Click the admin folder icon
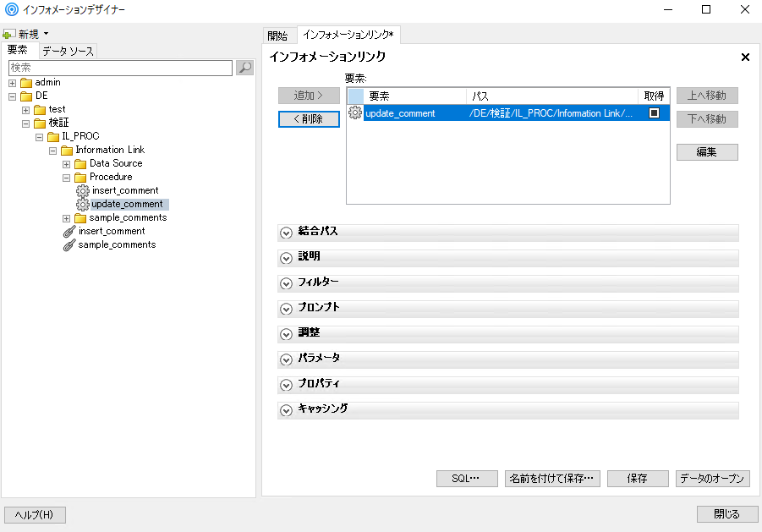The width and height of the screenshot is (762, 532). click(x=26, y=83)
